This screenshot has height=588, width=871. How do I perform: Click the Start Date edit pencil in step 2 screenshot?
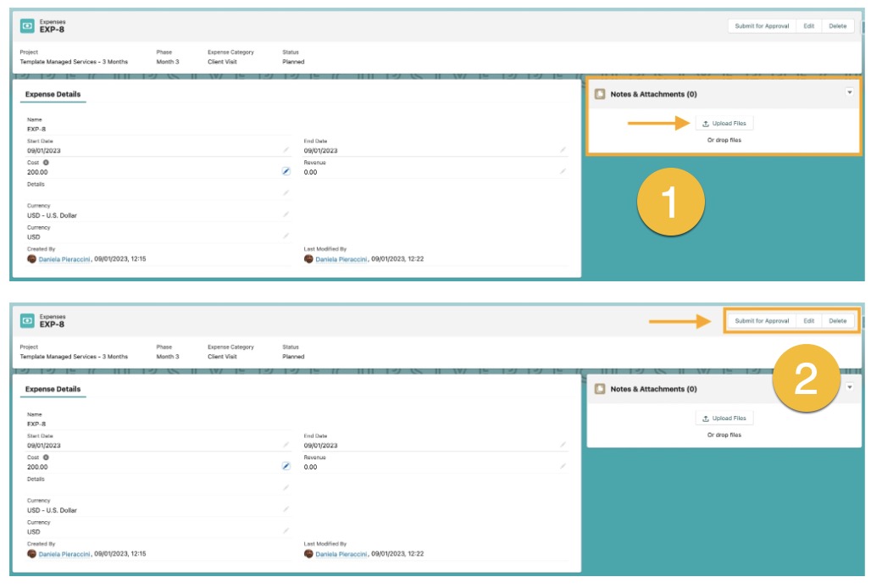click(286, 445)
